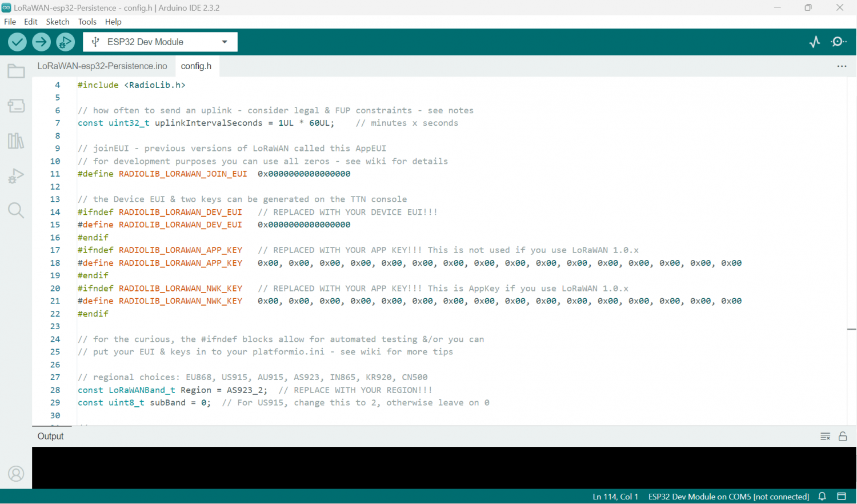Screen dimensions: 857x504
Task: Open the Serial Monitor icon
Action: tap(838, 42)
